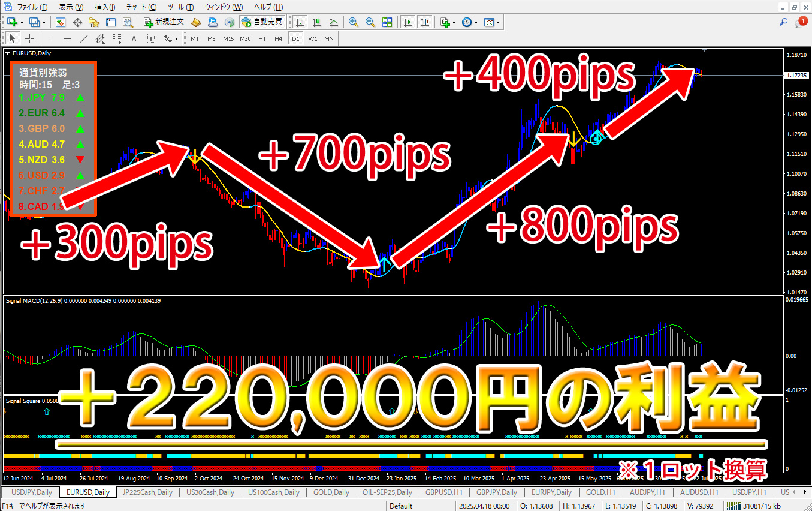Toggle the 自動売買 auto trading button
Image resolution: width=812 pixels, height=511 pixels.
pyautogui.click(x=261, y=22)
